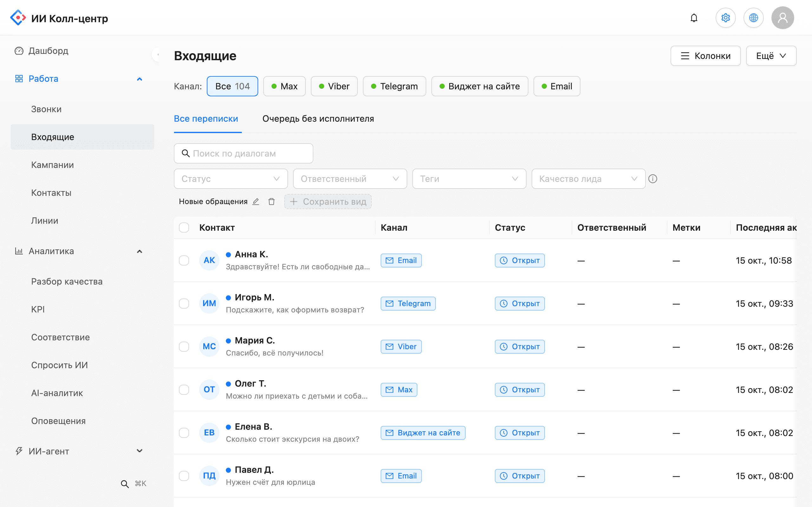
Task: Open settings via the gear icon
Action: 725,18
